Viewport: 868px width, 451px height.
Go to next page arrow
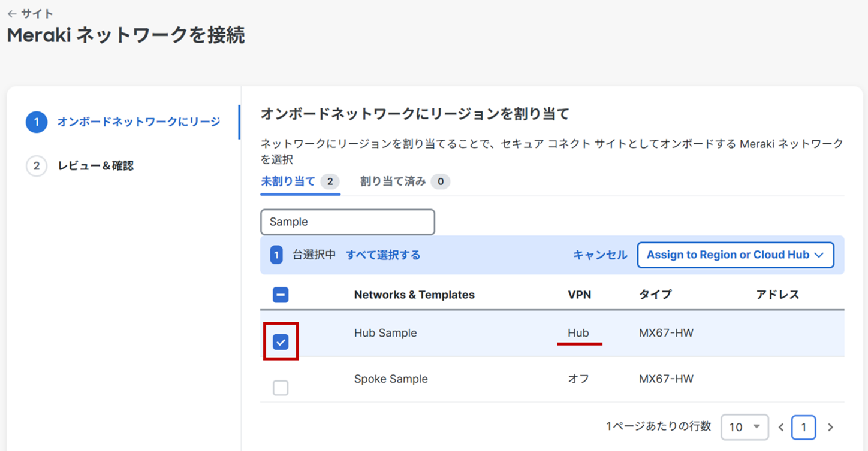pos(830,427)
